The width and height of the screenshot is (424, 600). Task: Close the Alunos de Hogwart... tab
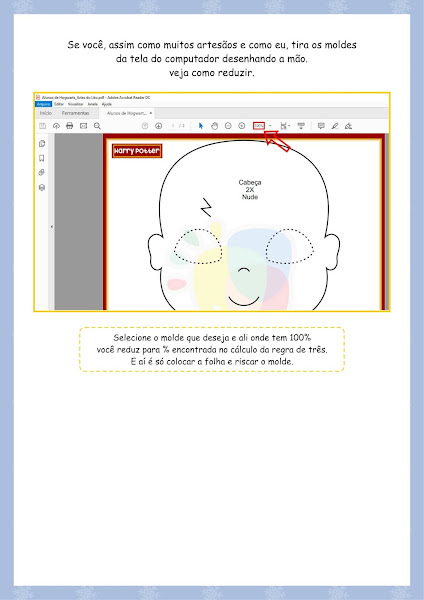151,113
